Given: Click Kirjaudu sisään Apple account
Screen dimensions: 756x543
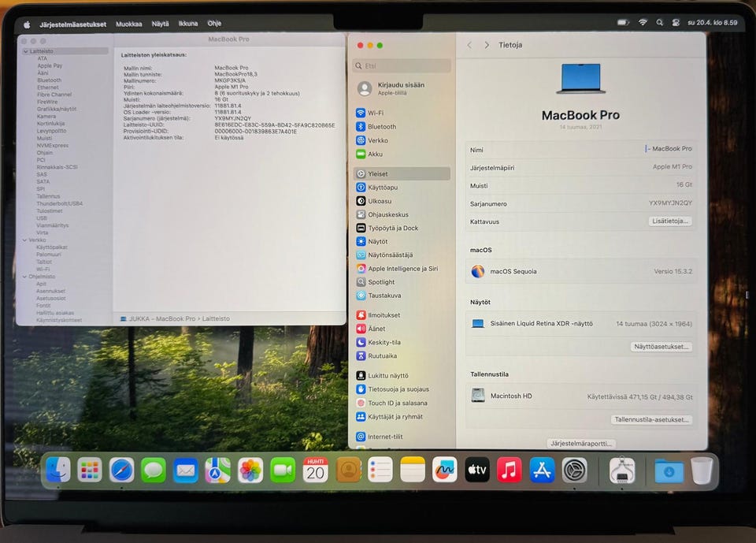Looking at the screenshot, I should (x=402, y=88).
